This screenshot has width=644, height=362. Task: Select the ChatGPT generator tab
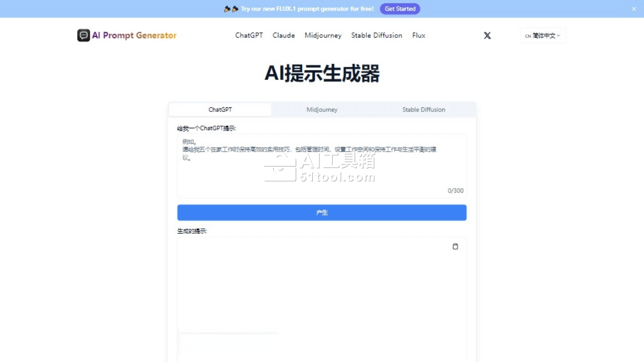click(x=220, y=109)
